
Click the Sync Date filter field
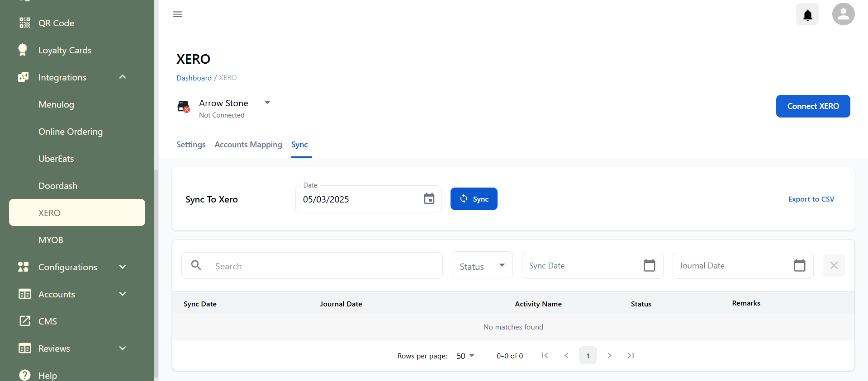pyautogui.click(x=593, y=265)
